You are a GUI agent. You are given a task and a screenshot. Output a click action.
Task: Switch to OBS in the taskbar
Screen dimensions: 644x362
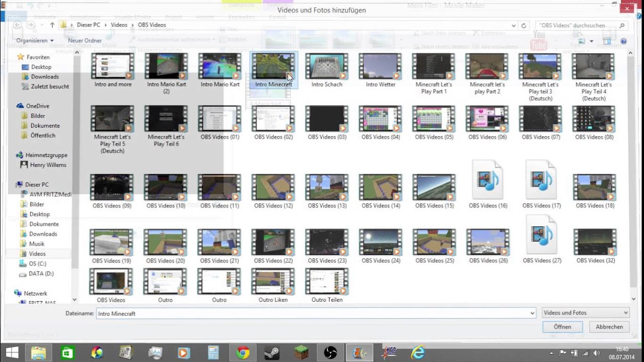330,353
